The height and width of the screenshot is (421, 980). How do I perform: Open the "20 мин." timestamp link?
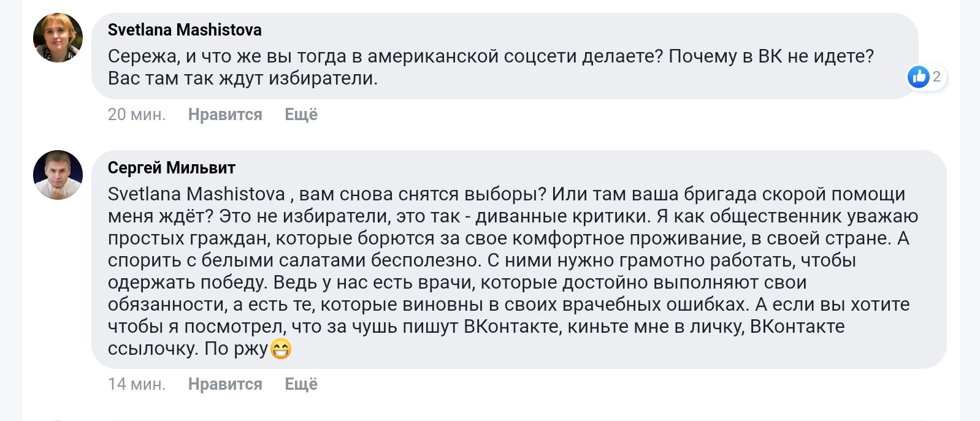coord(137,115)
